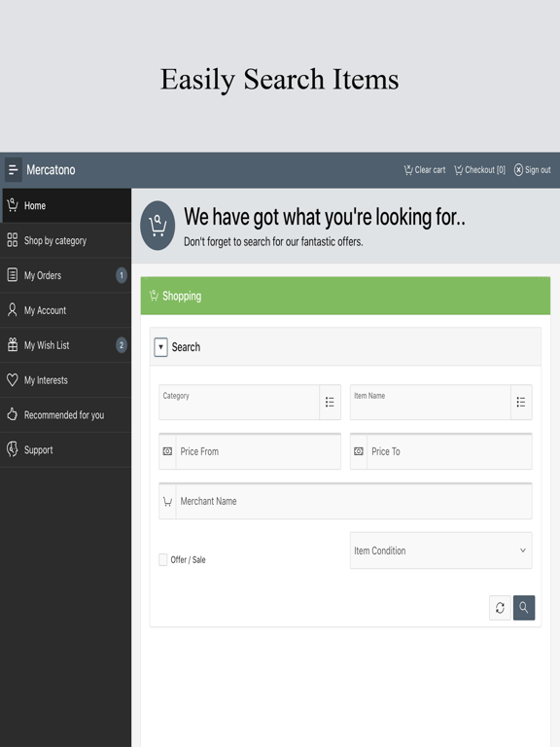Click the Support headset icon

point(13,449)
